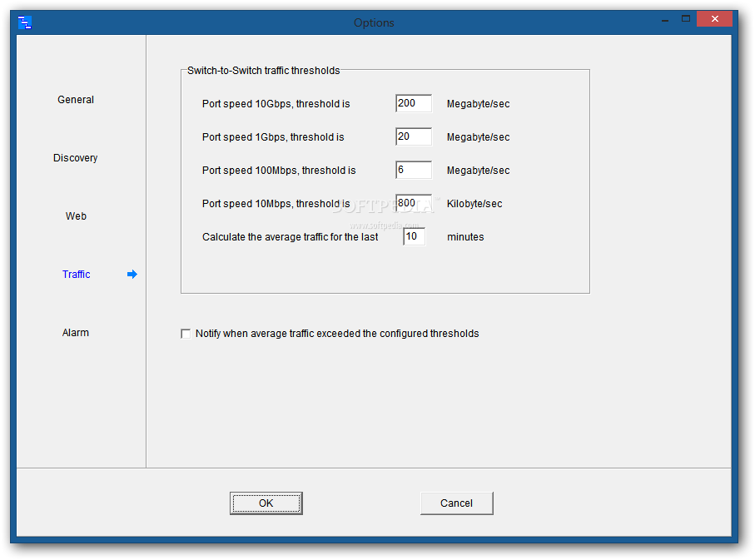Click the "Port speed 100Mbps, threshold is" label

tap(279, 171)
